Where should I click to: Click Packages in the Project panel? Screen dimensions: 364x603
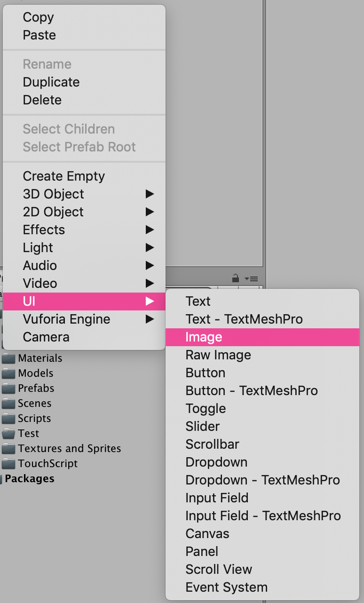[x=30, y=478]
